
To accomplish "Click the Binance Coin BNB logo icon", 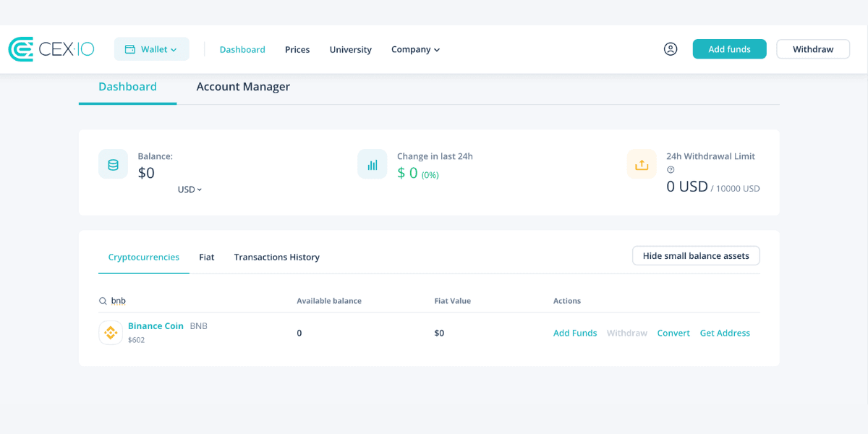I will (111, 333).
